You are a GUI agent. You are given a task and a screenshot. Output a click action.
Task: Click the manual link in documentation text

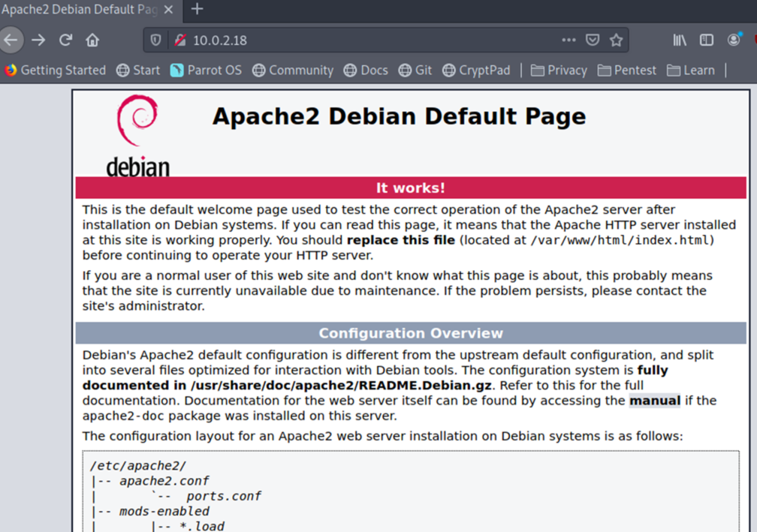[655, 401]
